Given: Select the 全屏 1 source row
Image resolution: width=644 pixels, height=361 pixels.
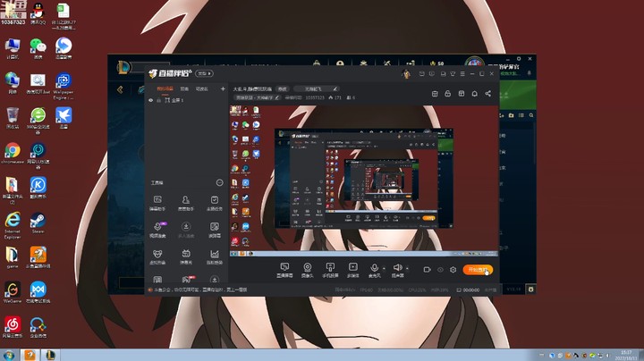Looking at the screenshot, I should pyautogui.click(x=187, y=100).
